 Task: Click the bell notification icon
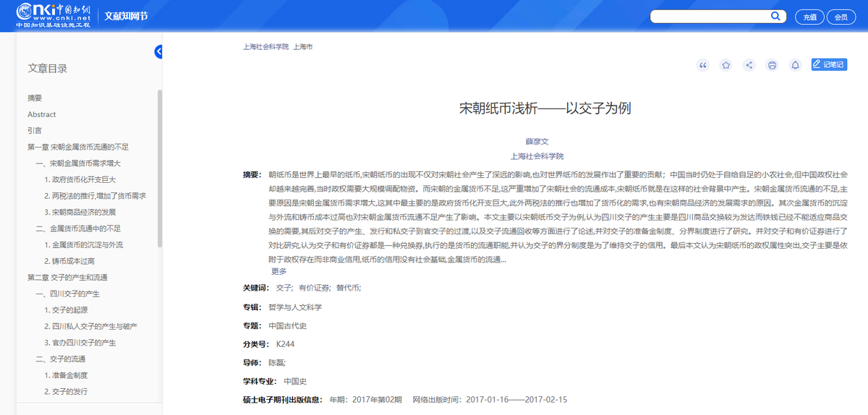click(x=795, y=65)
